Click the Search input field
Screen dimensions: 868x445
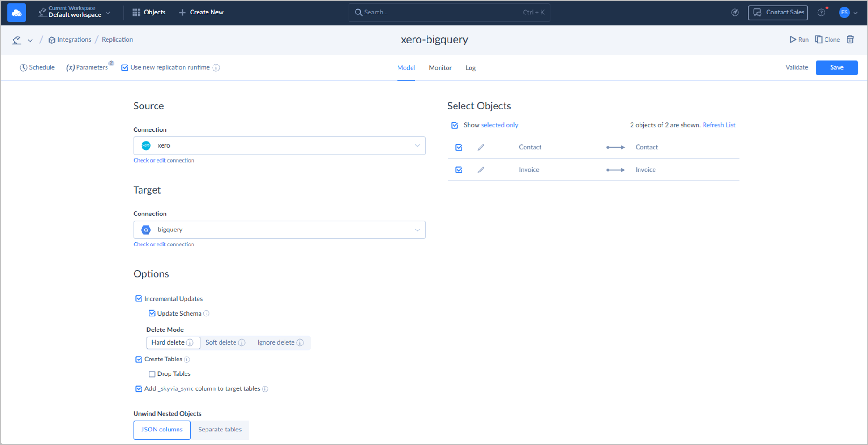click(x=449, y=13)
